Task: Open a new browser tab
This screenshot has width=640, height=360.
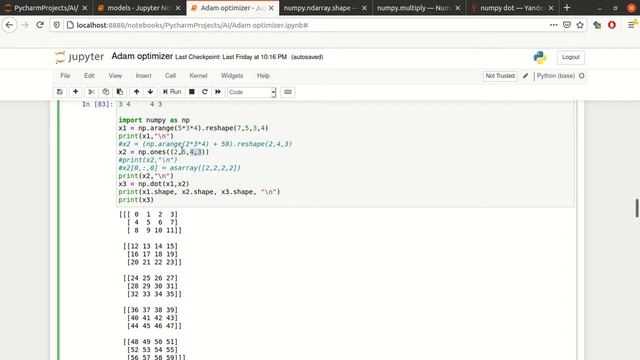Action: 567,8
